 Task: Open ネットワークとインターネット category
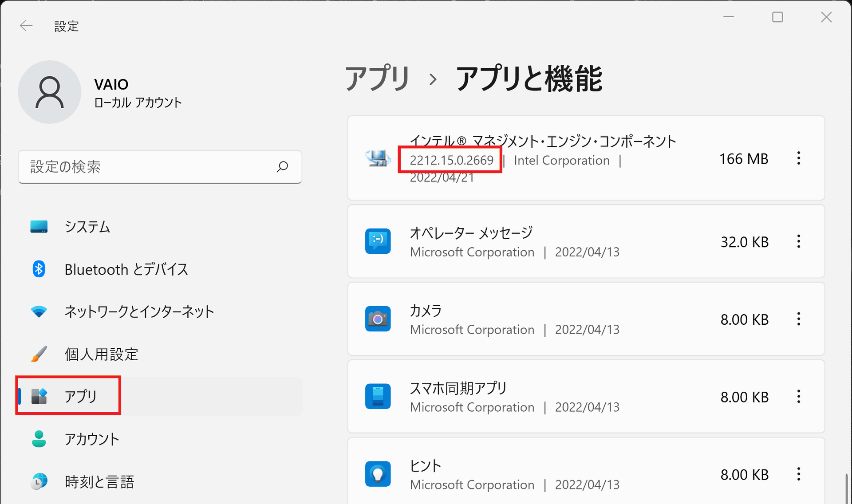point(160,312)
